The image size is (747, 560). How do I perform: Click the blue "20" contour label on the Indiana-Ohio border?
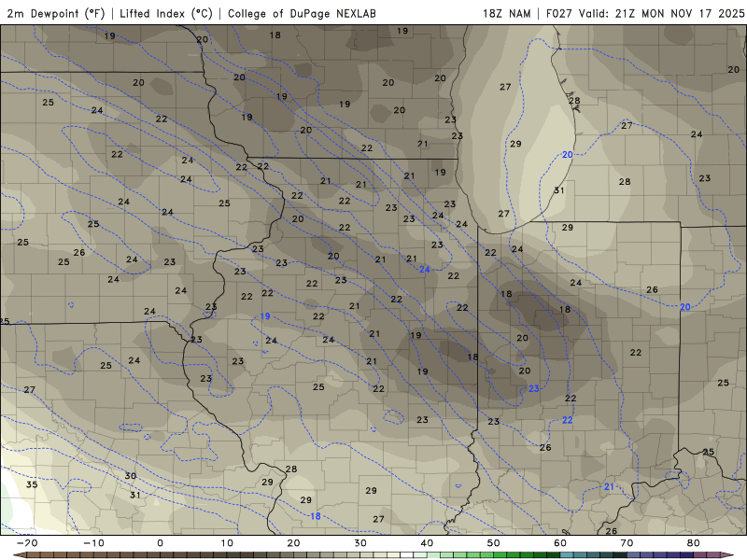pyautogui.click(x=685, y=307)
